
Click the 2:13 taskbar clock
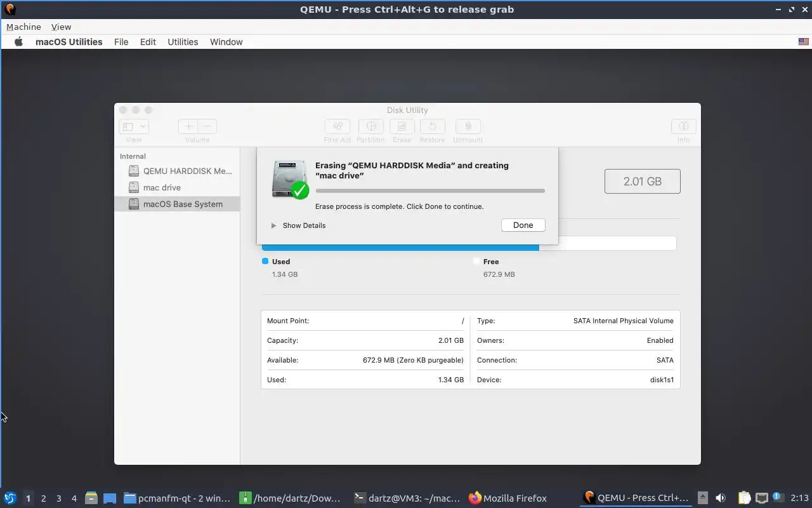point(799,498)
